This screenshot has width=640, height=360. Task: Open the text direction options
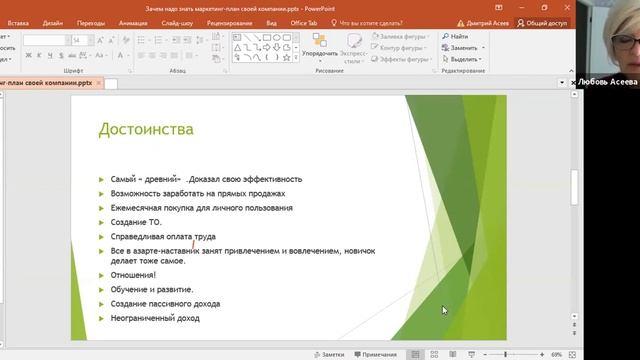(x=217, y=36)
